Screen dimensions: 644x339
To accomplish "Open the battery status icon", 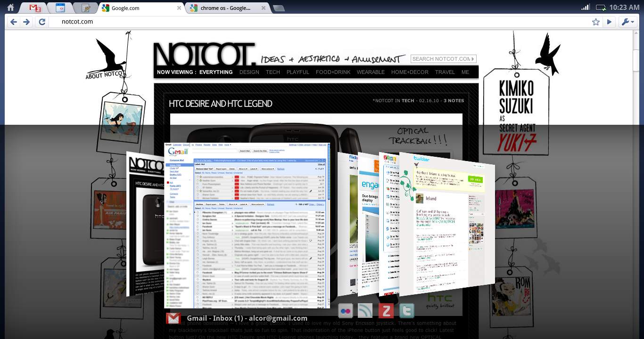I will coord(601,7).
